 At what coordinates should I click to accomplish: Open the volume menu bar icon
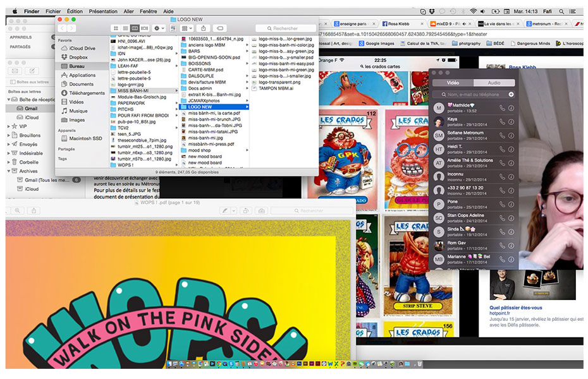[x=482, y=11]
